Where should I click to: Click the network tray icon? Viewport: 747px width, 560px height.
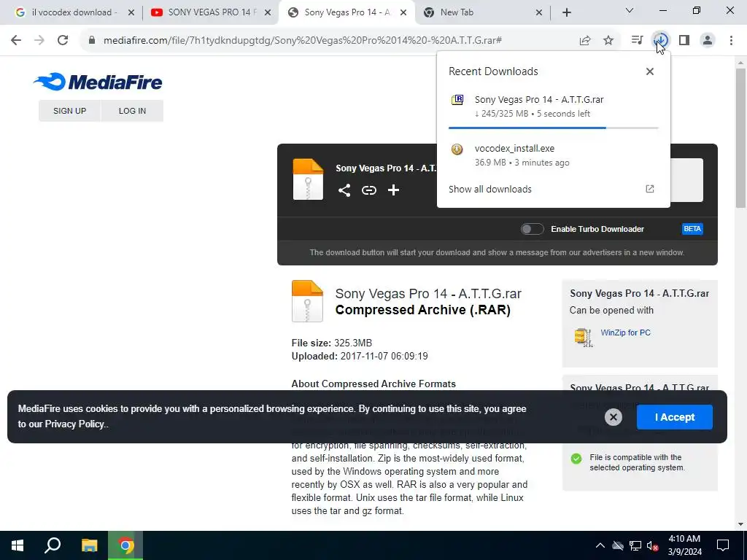pos(635,545)
